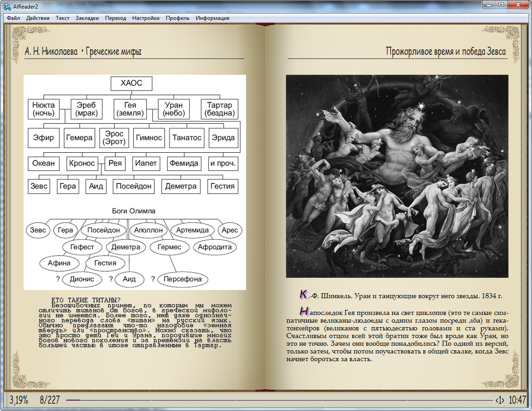Maximize the AlReader2 window

pyautogui.click(x=501, y=5)
